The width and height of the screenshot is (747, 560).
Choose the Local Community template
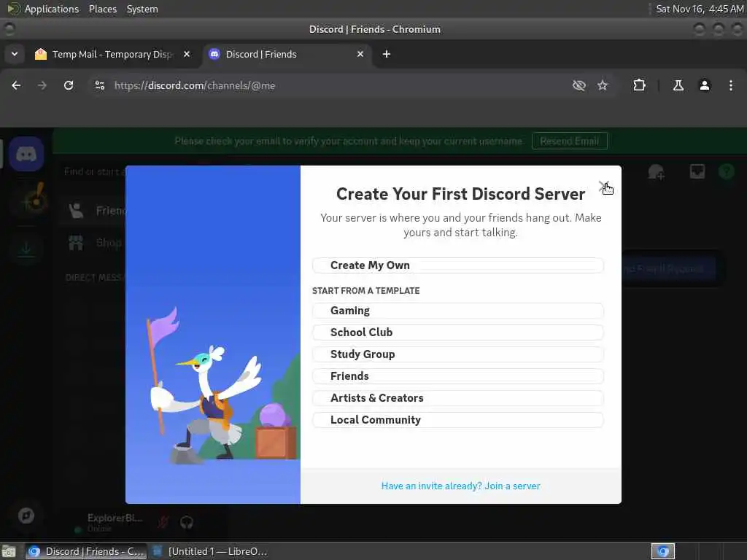point(458,420)
